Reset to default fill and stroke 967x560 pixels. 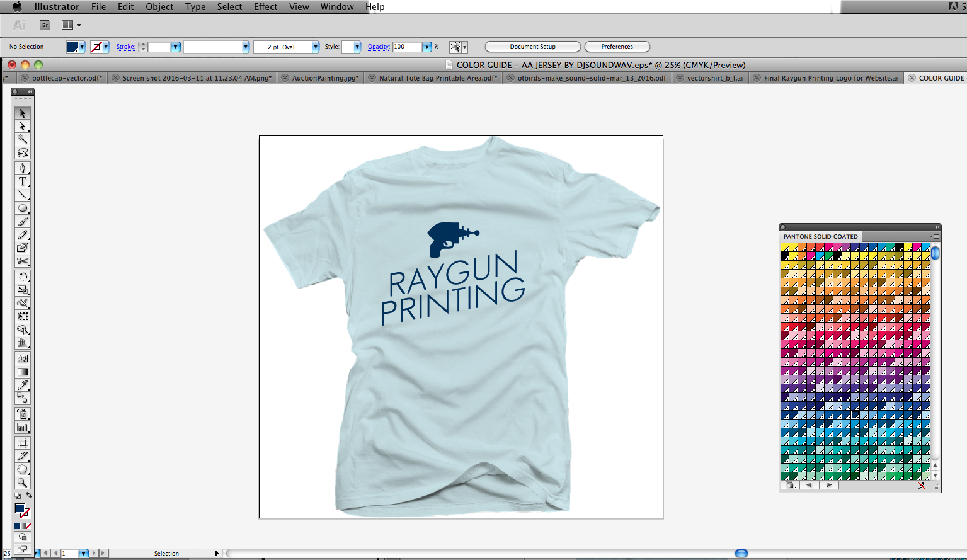pyautogui.click(x=18, y=496)
